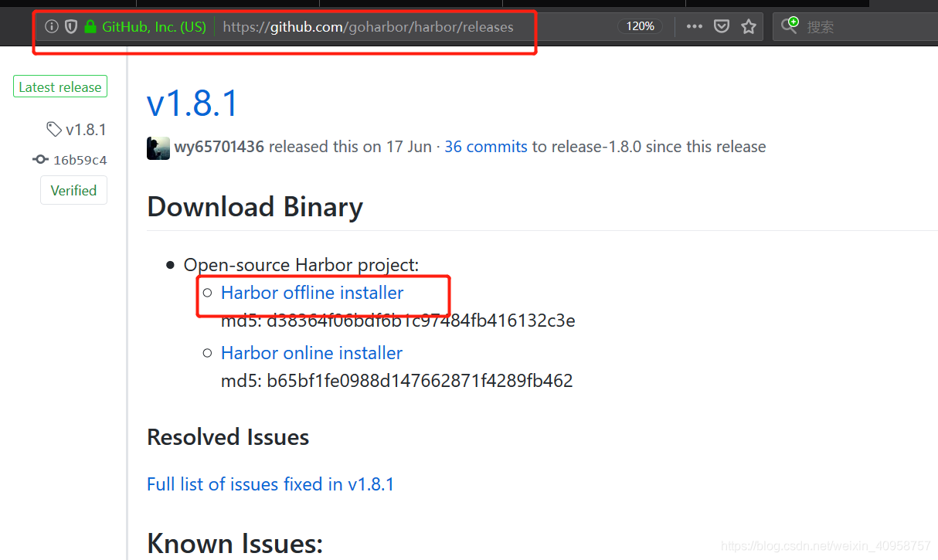
Task: Open Full list of issues fixed in v1.8.1
Action: tap(270, 484)
